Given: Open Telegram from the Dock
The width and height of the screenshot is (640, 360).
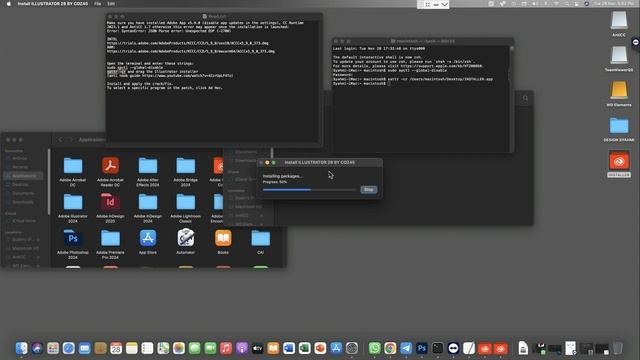Looking at the screenshot, I should (406, 348).
